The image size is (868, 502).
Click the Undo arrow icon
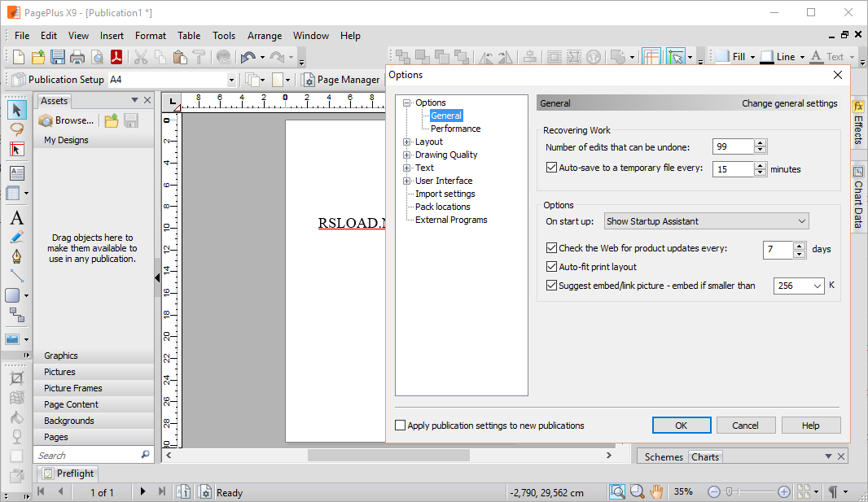(248, 57)
